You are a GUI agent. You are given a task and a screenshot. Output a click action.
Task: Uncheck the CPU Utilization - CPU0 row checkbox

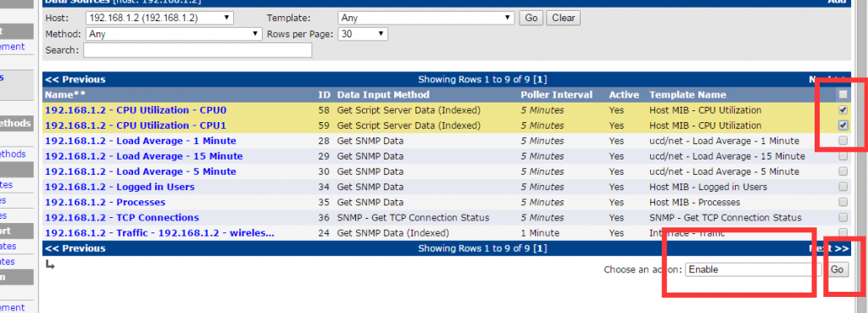pos(843,110)
